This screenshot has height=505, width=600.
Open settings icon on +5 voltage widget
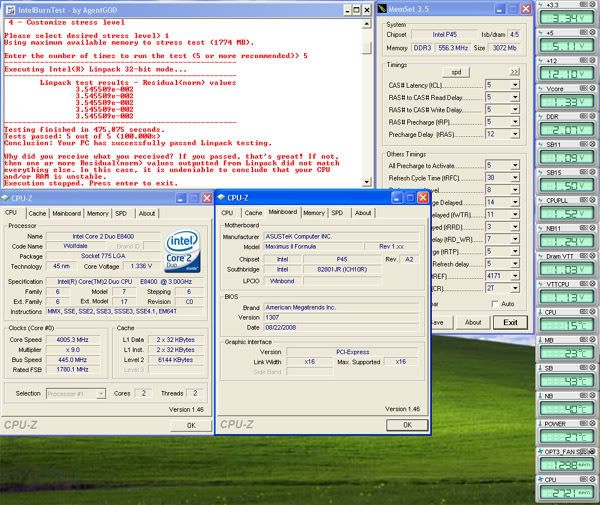(x=584, y=32)
